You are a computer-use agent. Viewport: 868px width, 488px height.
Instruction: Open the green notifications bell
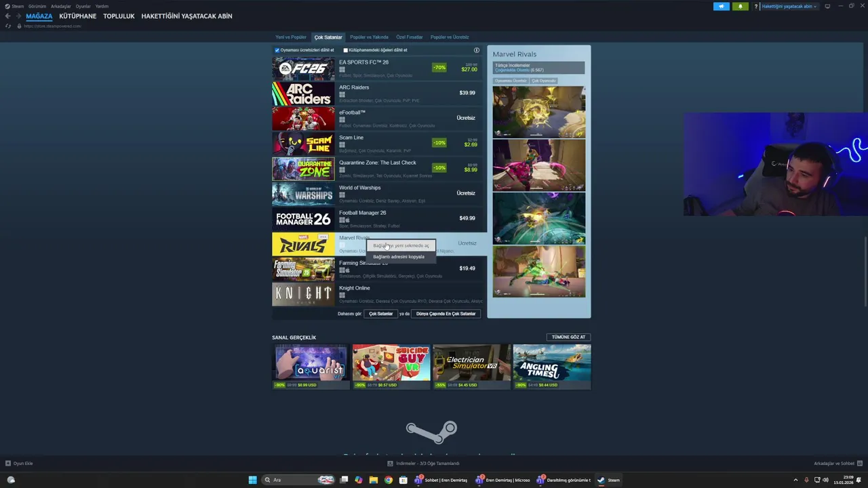(740, 6)
